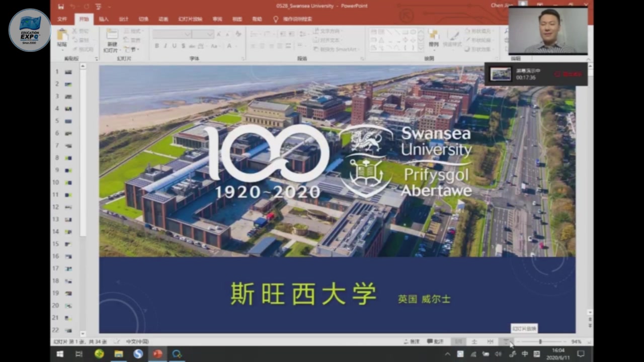Open File Explorer from the taskbar
644x362 pixels.
tap(119, 354)
